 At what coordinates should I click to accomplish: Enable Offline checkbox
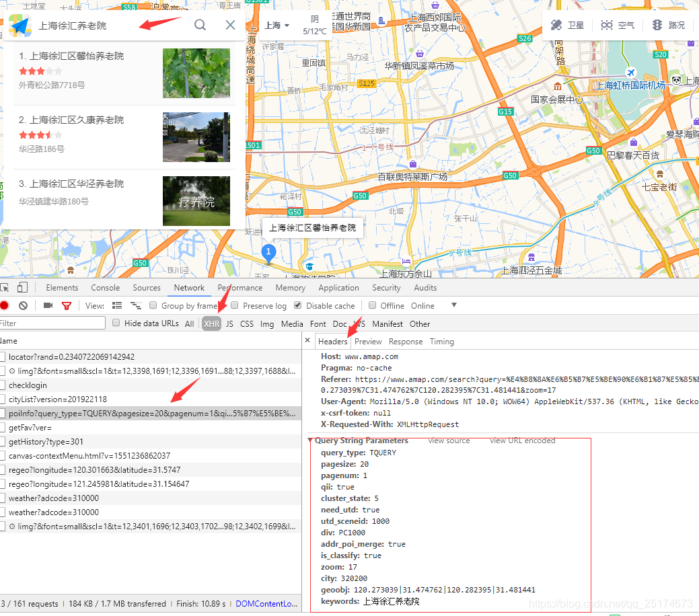pyautogui.click(x=372, y=305)
